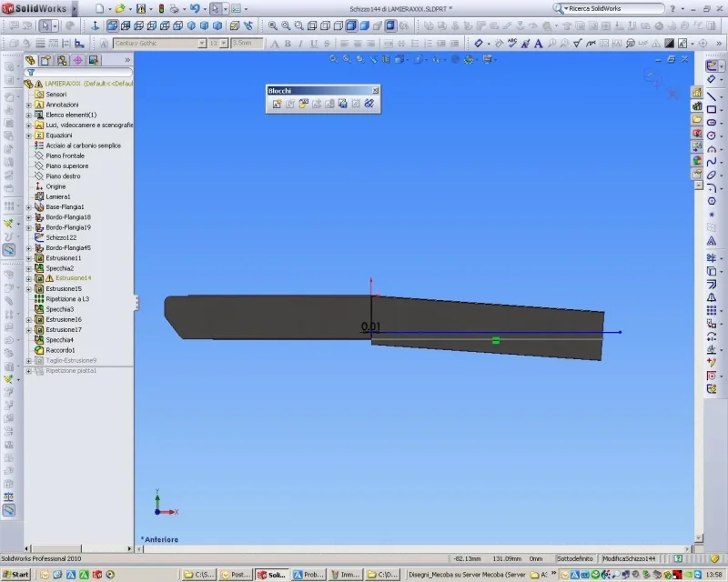Switch to the PropertyManager tab

point(46,60)
